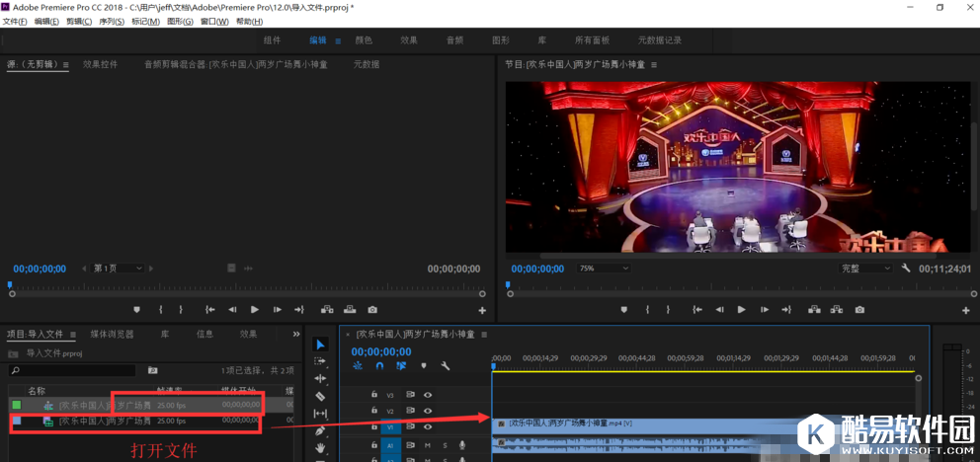Screen dimensions: 980x462
Task: Open the 完整 playback resolution dropdown
Action: pyautogui.click(x=865, y=269)
